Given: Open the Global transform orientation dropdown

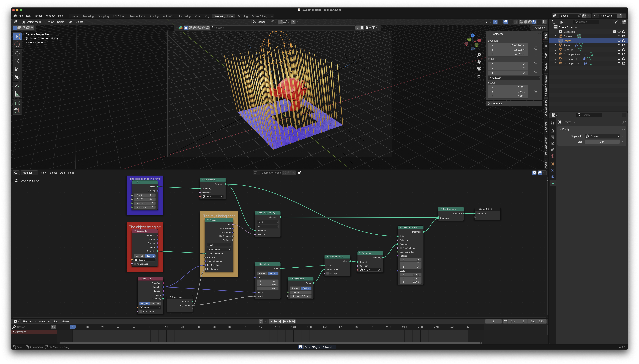Looking at the screenshot, I should point(260,22).
